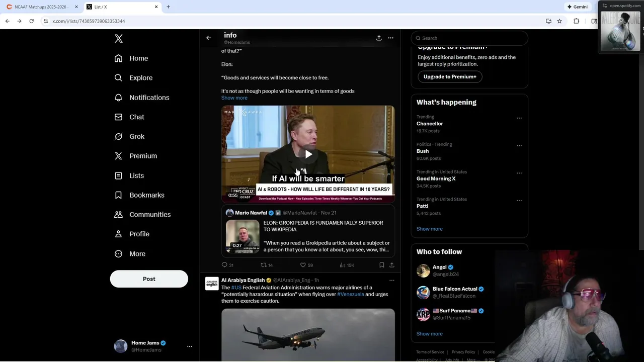Screen dimensions: 644x362
Task: Click the Communities icon in sidebar
Action: pos(118,215)
